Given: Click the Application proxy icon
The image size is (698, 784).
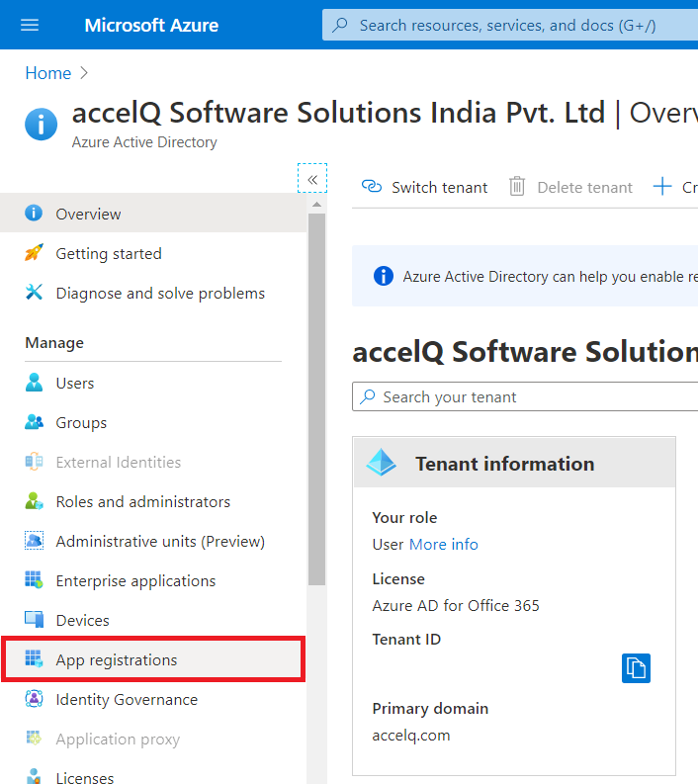Looking at the screenshot, I should tap(34, 738).
